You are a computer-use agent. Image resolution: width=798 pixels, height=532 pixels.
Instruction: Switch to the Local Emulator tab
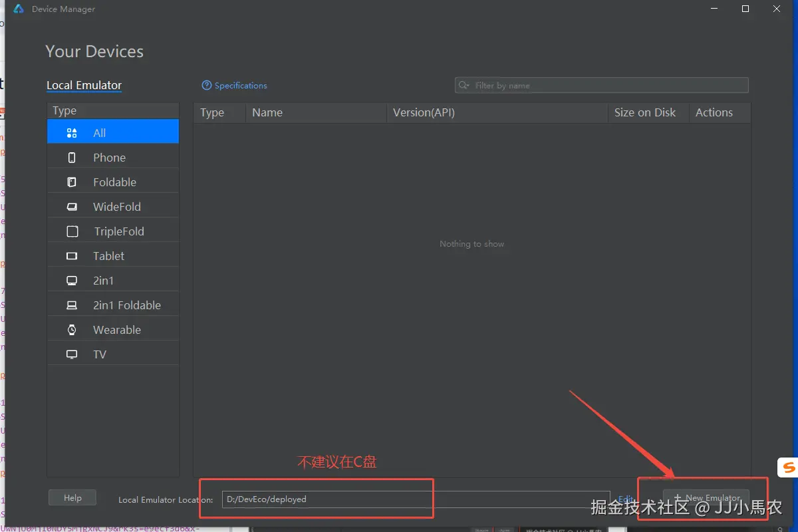point(84,85)
